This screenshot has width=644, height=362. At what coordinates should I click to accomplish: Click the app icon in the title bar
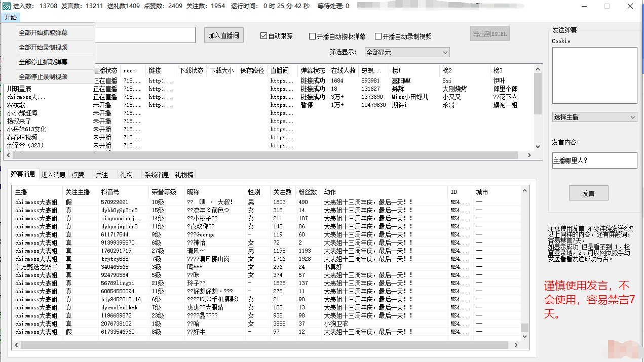(x=6, y=6)
